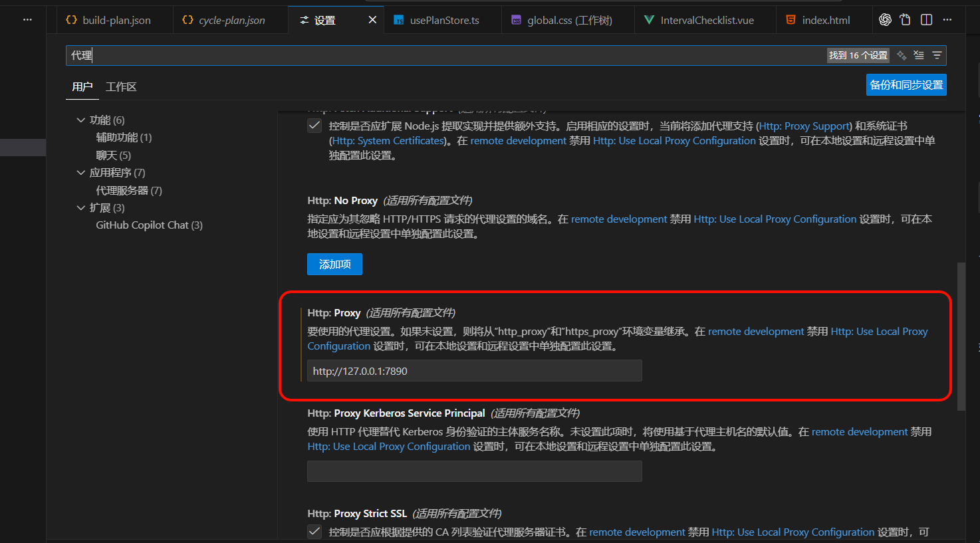Select GitHub Copilot Chat (3) in the tree
Viewport: 980px width, 543px height.
coord(150,225)
